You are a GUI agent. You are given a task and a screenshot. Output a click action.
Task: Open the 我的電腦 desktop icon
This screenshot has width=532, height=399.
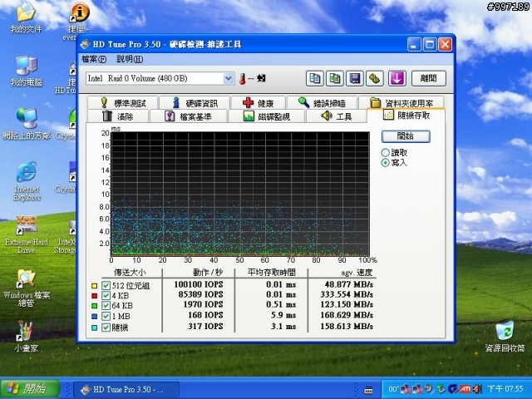[x=26, y=71]
